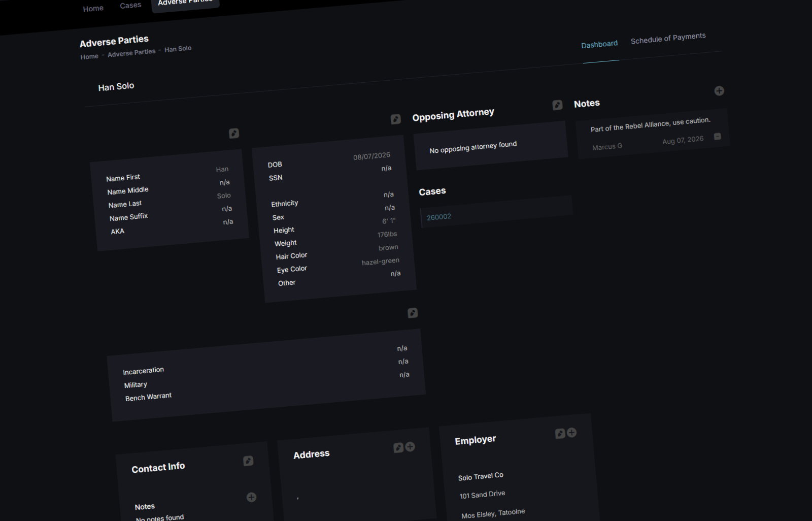
Task: Add a new employer with the plus icon
Action: coord(571,433)
